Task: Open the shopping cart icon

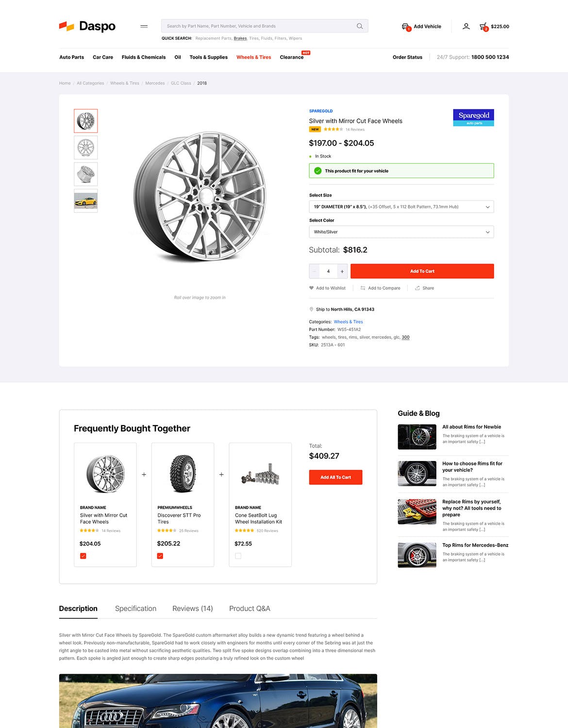Action: click(483, 26)
